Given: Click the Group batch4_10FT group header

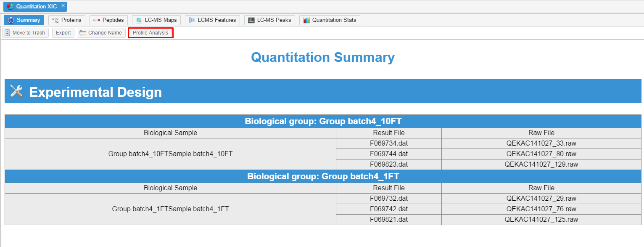Looking at the screenshot, I should coord(323,122).
